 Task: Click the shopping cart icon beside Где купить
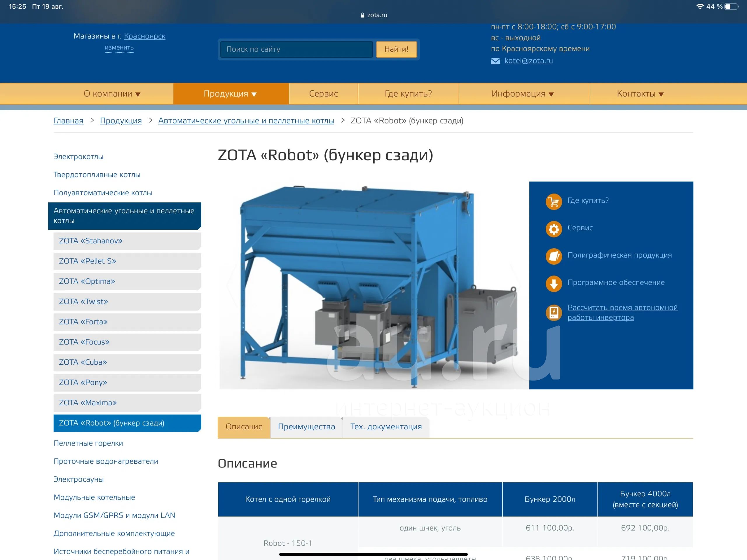[554, 202]
